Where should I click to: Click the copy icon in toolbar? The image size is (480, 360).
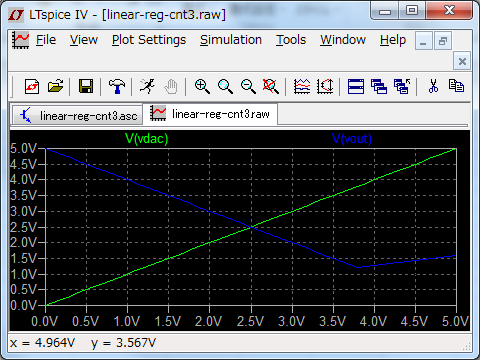click(456, 86)
